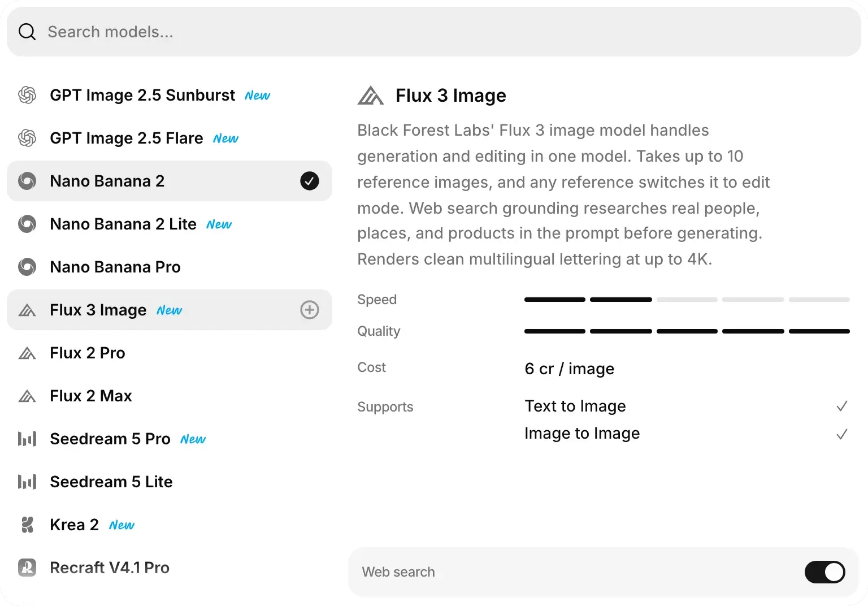Click the Google icon beside Nano Banana Pro
The height and width of the screenshot is (606, 868).
[x=27, y=267]
